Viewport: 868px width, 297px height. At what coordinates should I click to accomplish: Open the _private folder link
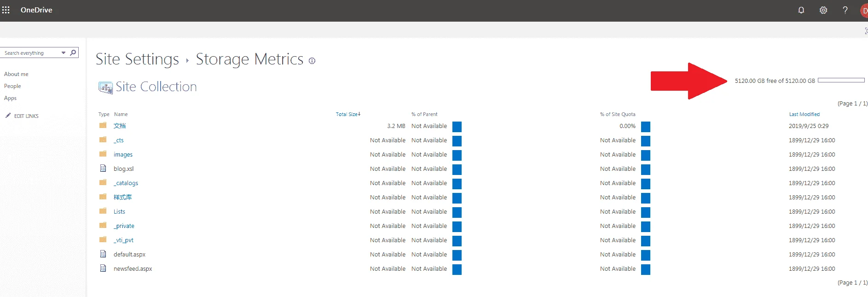(124, 226)
